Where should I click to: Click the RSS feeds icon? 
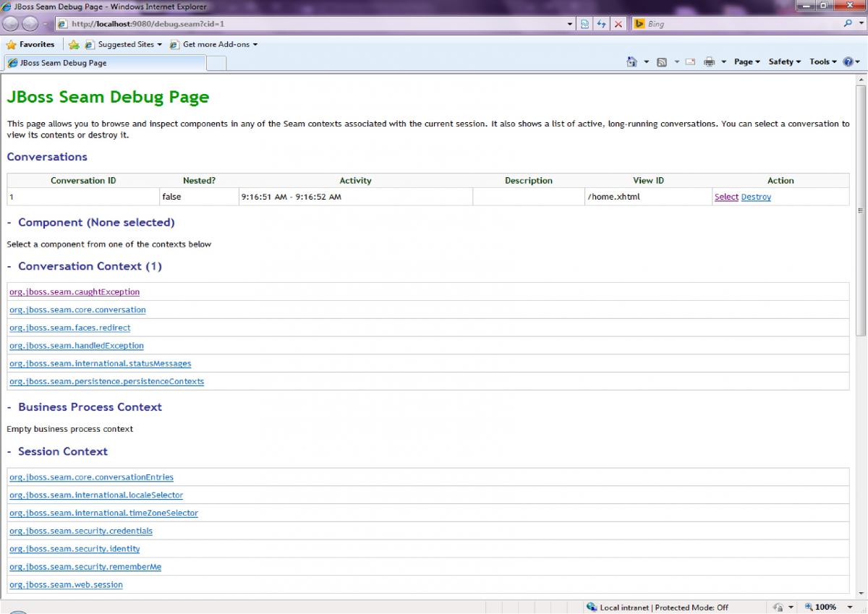pos(661,62)
